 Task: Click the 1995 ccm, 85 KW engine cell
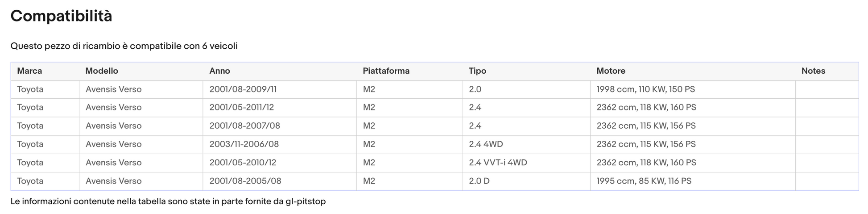[x=693, y=181]
